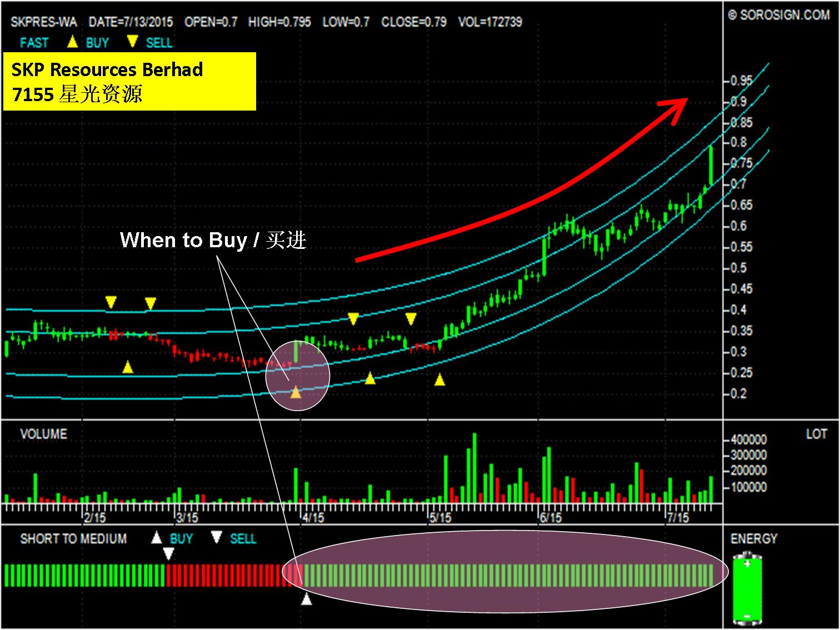Click the 400000 volume axis label

tap(748, 439)
